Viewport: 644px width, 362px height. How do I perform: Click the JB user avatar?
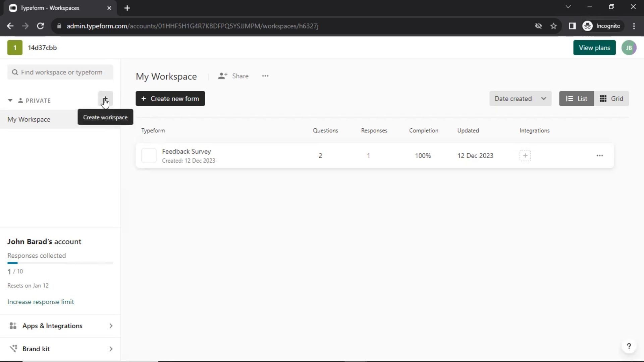point(629,48)
